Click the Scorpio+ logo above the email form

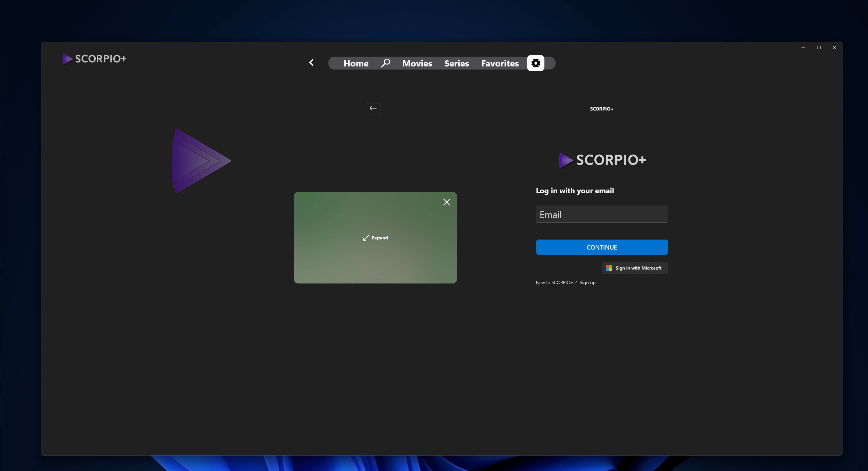[x=601, y=160]
